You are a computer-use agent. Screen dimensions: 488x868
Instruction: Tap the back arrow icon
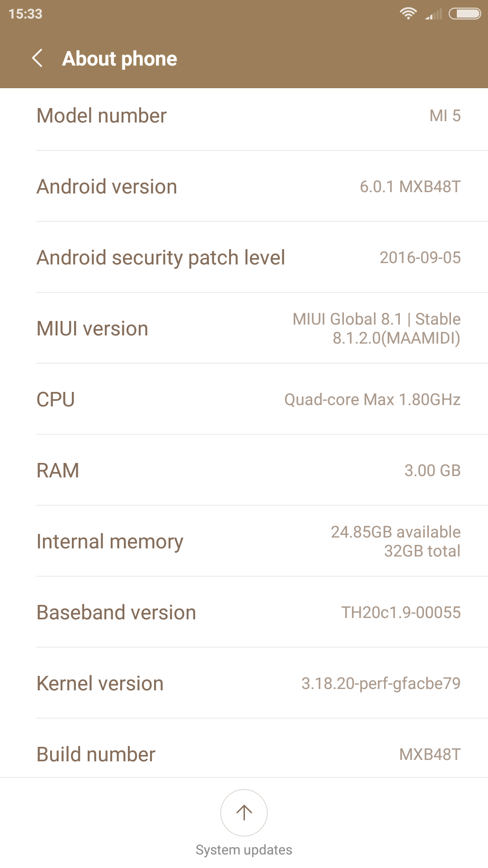[x=38, y=58]
